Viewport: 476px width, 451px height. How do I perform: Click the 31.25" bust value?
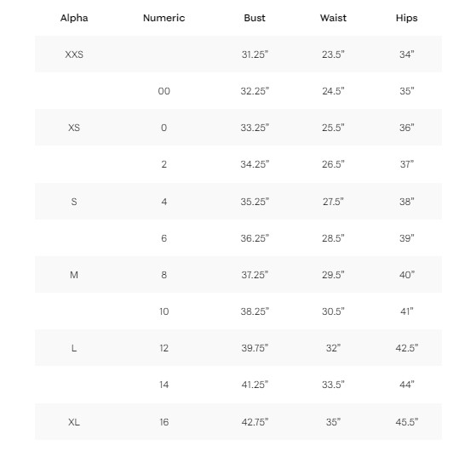point(255,54)
